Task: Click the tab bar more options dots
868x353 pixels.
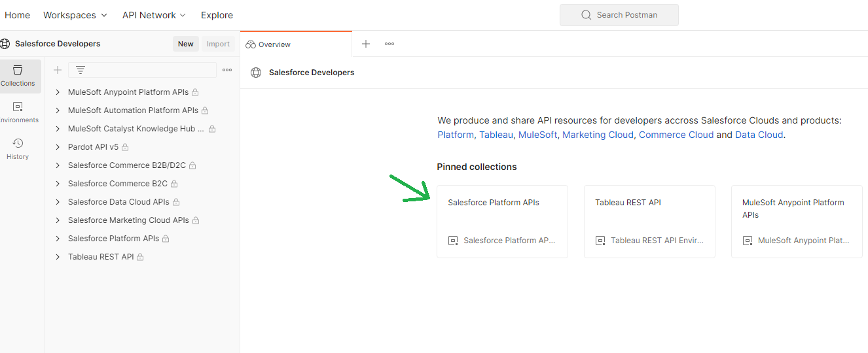Action: (x=389, y=44)
